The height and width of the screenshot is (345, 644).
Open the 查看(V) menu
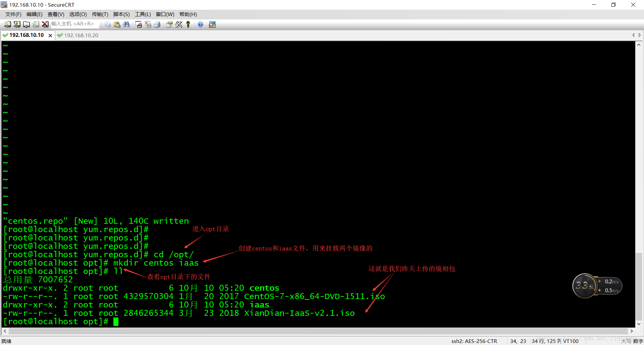[x=56, y=14]
